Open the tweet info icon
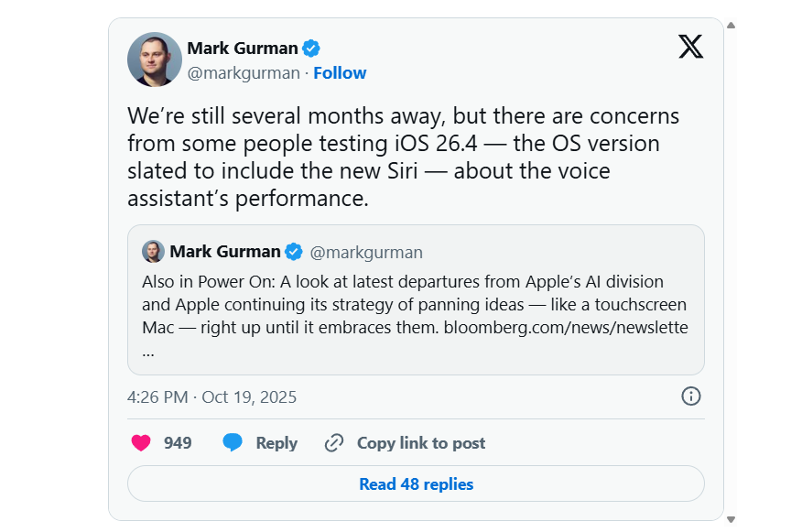791x532 pixels. [x=691, y=396]
